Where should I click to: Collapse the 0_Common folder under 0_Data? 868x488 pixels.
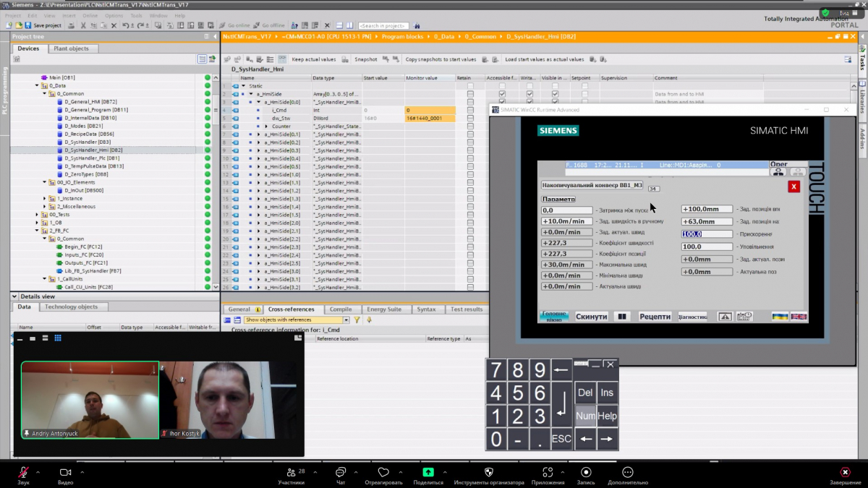pos(45,93)
